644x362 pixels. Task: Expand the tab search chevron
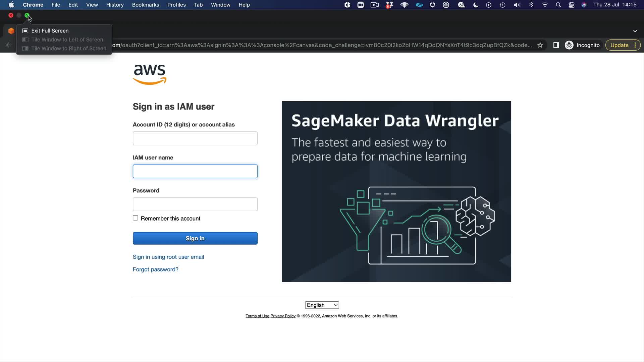[x=635, y=31]
